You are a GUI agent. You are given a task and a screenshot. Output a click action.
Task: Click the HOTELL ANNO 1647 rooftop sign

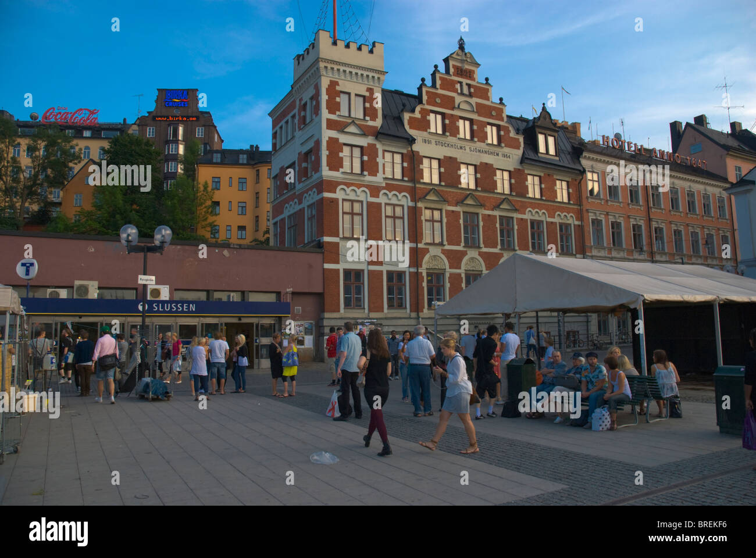[654, 151]
